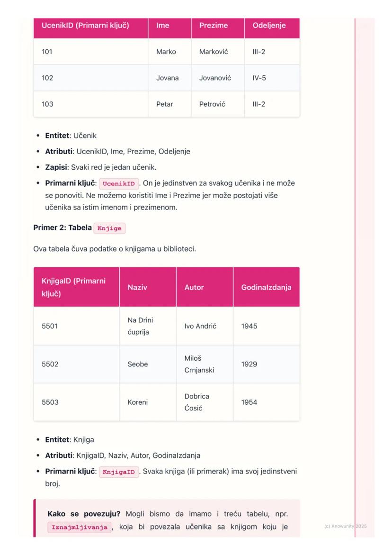392x555 pixels.
Task: Click the "Odeljenje" table header
Action: (x=269, y=26)
